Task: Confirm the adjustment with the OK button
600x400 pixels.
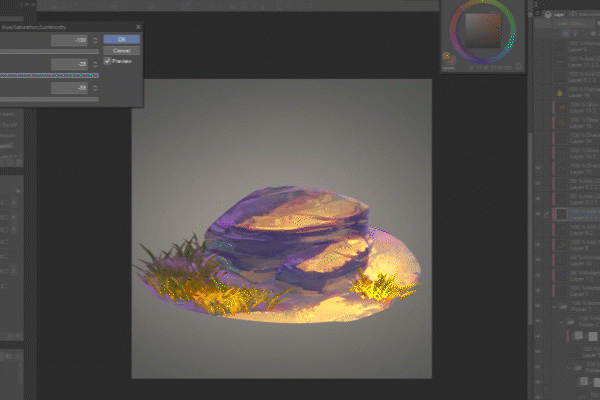Action: pos(122,39)
